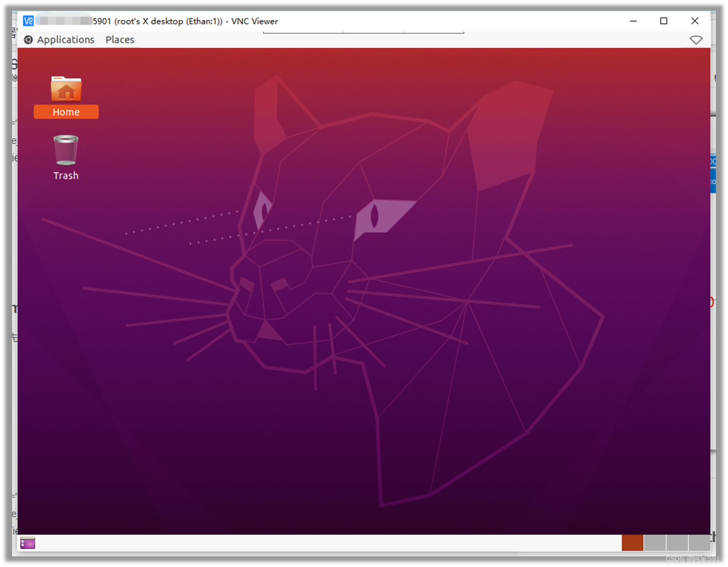Switch to the active orange workspace
The width and height of the screenshot is (728, 567).
point(632,543)
